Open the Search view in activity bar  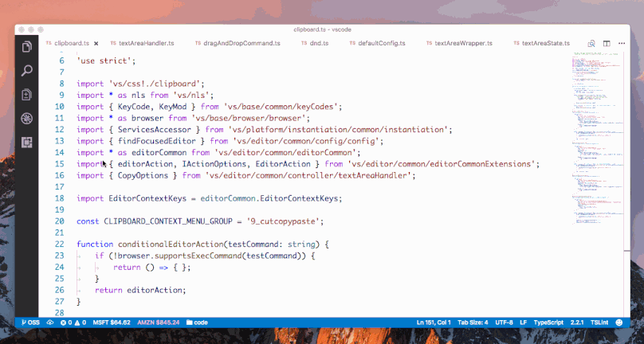[x=26, y=71]
